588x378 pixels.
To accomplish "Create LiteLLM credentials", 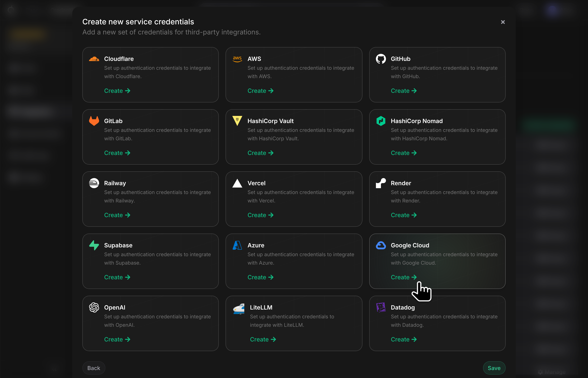I will pos(263,339).
